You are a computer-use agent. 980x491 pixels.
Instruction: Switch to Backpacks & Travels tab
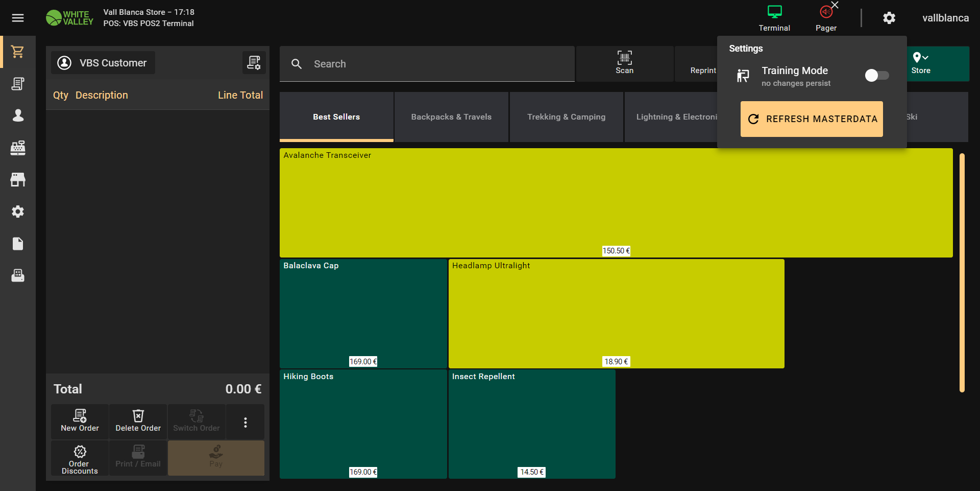point(451,117)
